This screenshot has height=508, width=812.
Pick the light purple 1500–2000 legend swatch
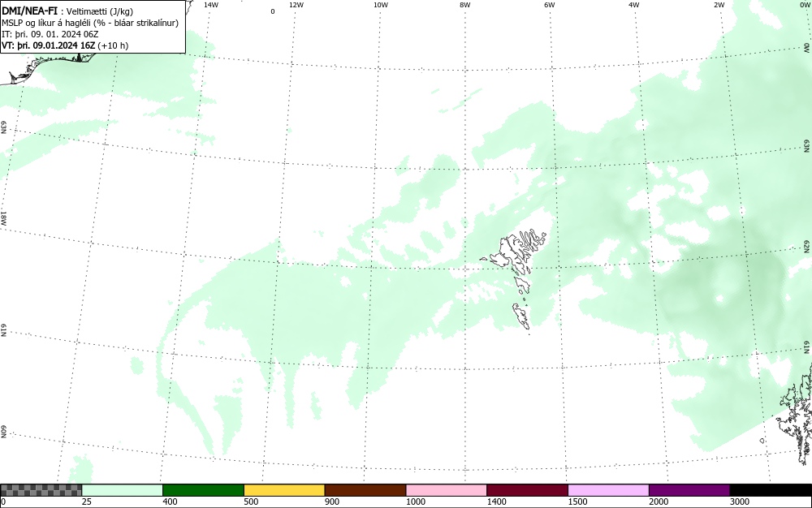click(608, 490)
